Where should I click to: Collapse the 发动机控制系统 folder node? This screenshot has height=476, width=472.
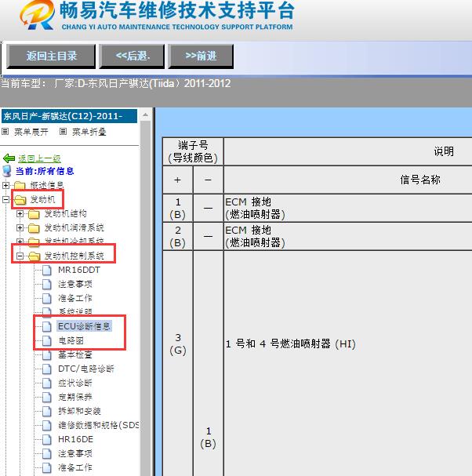pyautogui.click(x=20, y=256)
